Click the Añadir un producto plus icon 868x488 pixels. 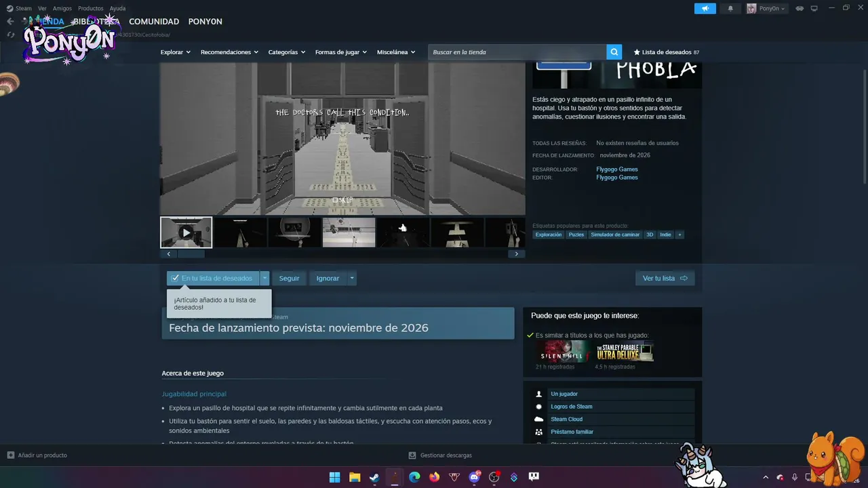tap(10, 455)
